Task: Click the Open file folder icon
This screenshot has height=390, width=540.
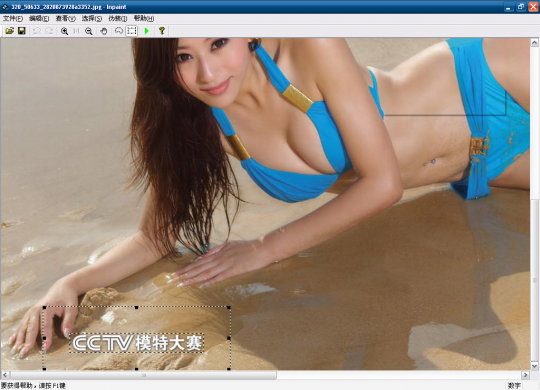Action: coord(10,31)
